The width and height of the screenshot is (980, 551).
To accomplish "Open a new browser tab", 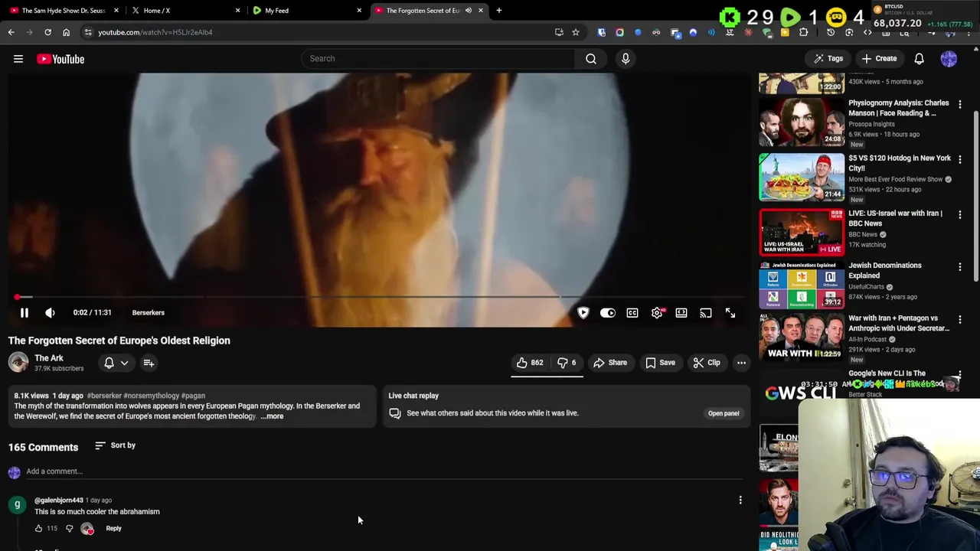I will (x=499, y=10).
